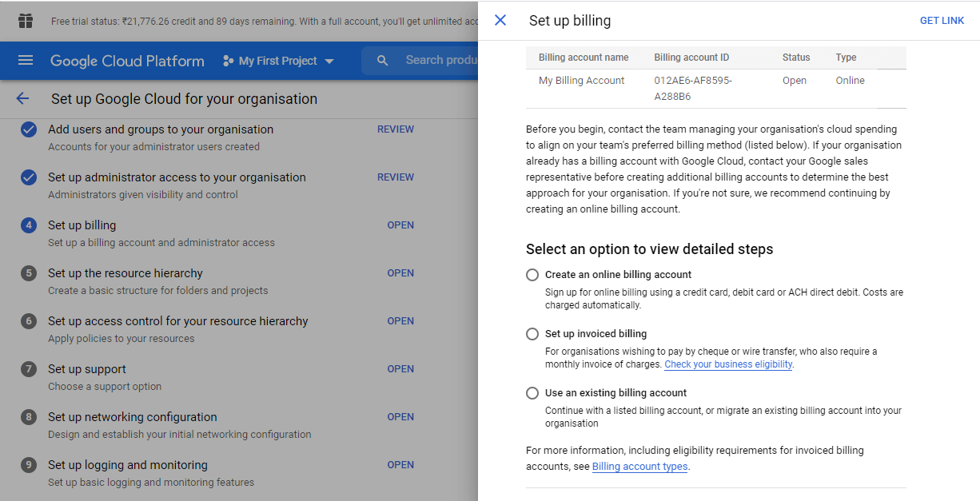
Task: Click the free trial status banner text
Action: click(265, 21)
